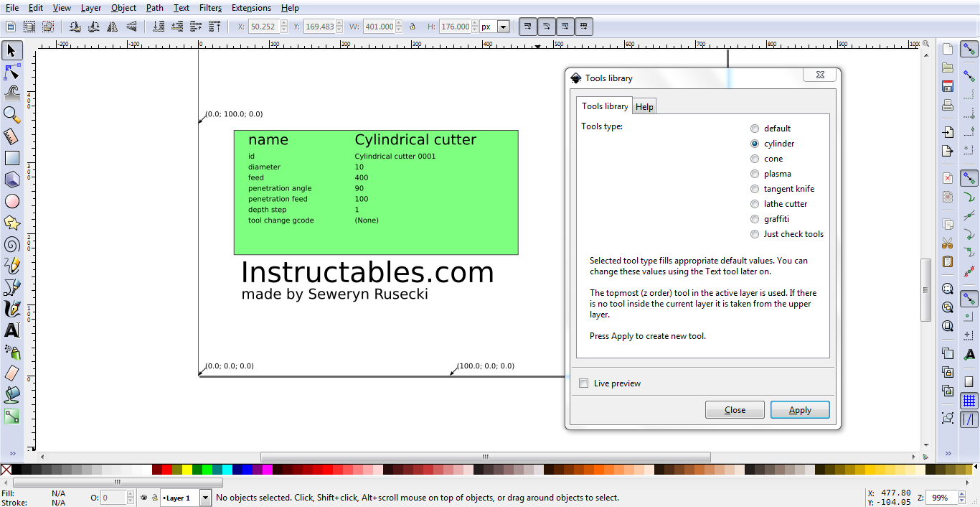
Task: Pick the Pencil freehand tool
Action: pyautogui.click(x=11, y=266)
